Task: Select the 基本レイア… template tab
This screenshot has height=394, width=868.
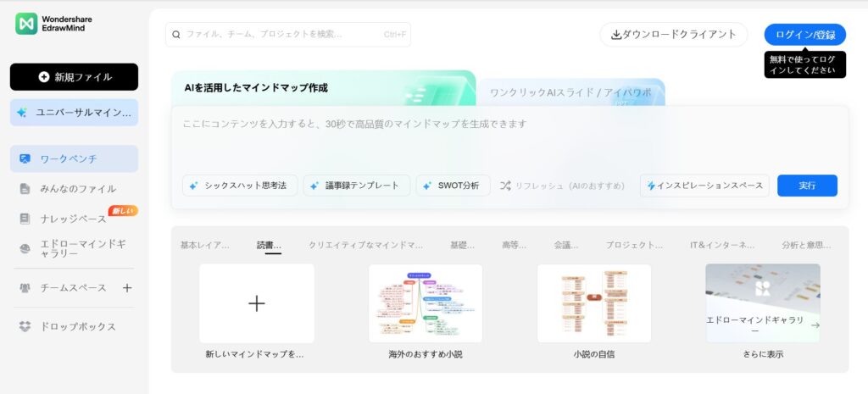Action: (x=204, y=245)
